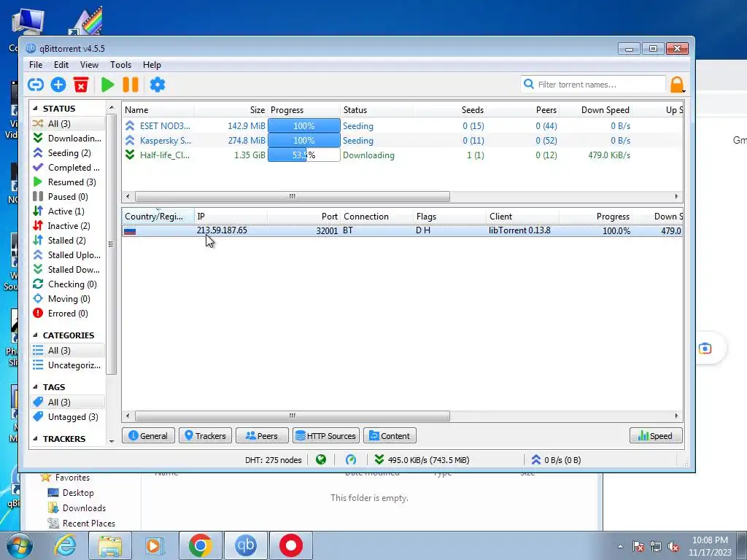The image size is (747, 560).
Task: Collapse the STATUS section
Action: pos(35,109)
